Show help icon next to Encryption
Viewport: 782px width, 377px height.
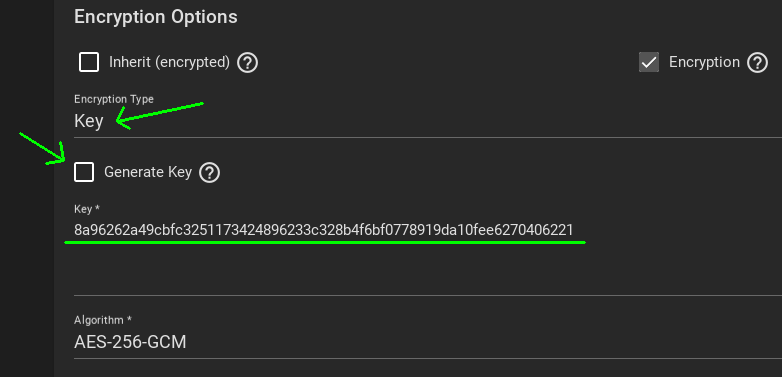click(757, 63)
